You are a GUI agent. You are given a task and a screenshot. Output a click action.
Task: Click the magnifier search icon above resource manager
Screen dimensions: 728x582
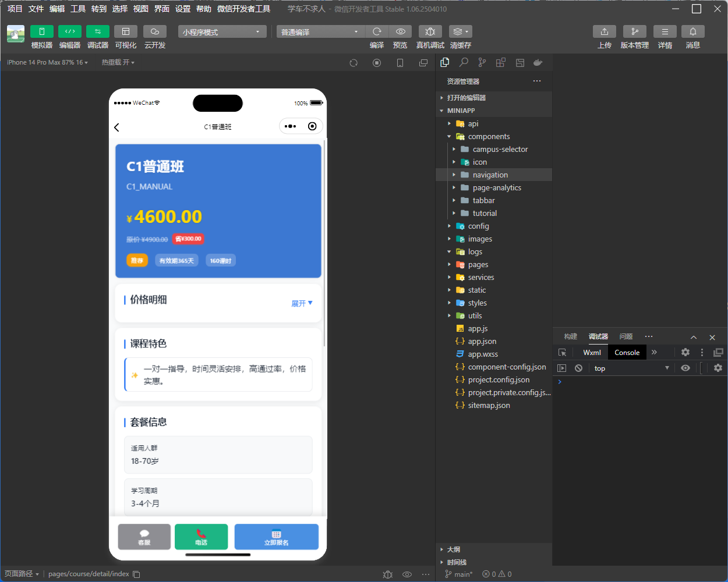[463, 62]
